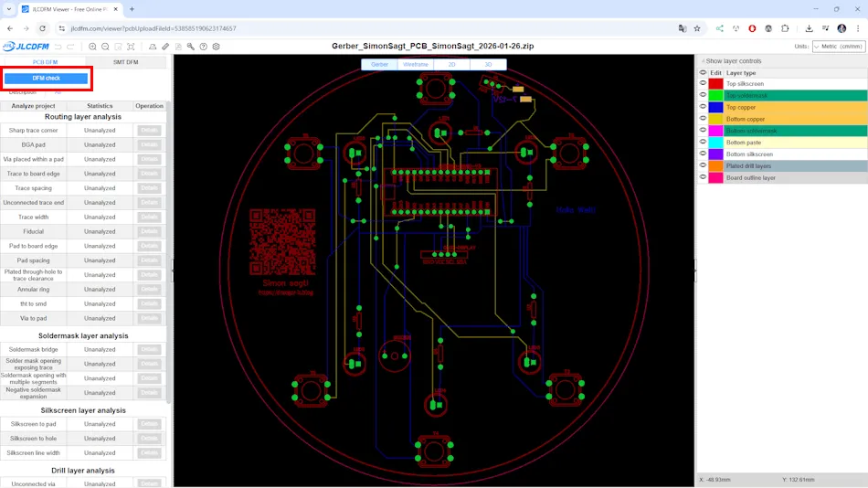This screenshot has height=488, width=868.
Task: Toggle visibility of Plated drill layers
Action: pos(703,165)
